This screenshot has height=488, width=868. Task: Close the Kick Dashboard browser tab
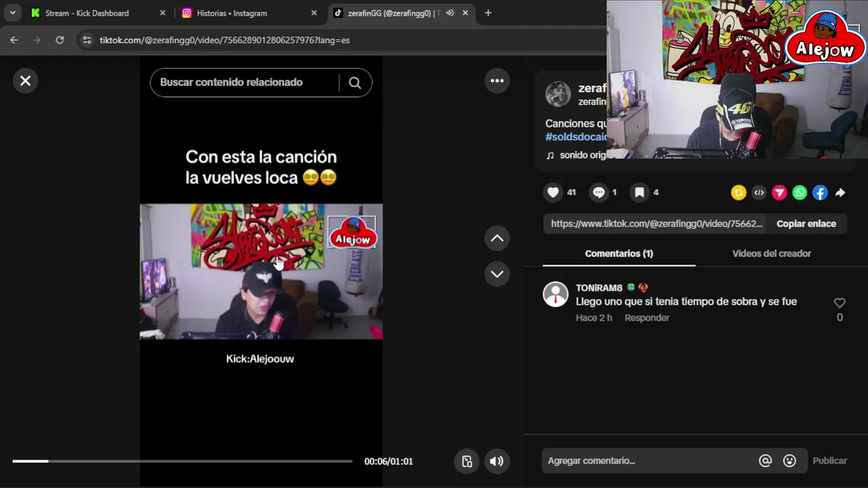(x=162, y=13)
